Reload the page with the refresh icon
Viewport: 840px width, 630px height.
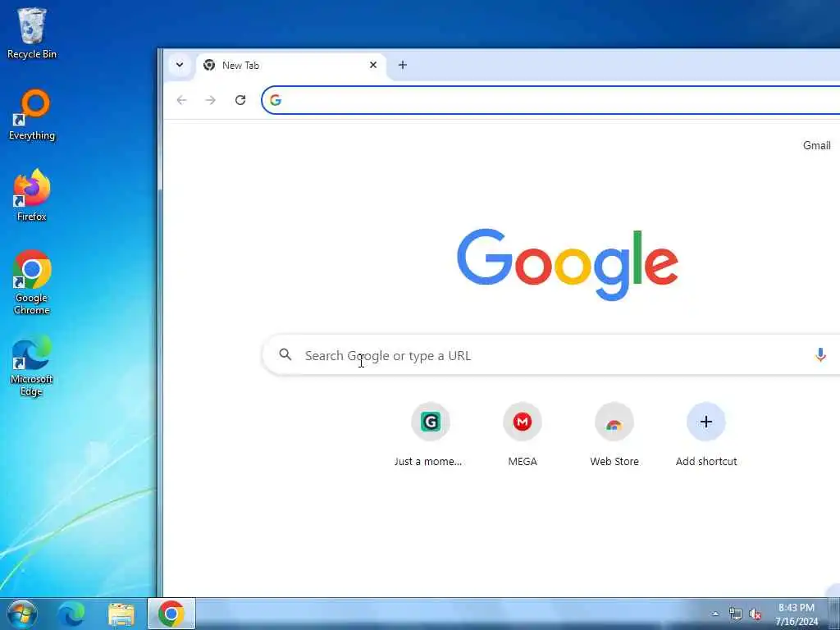[240, 99]
